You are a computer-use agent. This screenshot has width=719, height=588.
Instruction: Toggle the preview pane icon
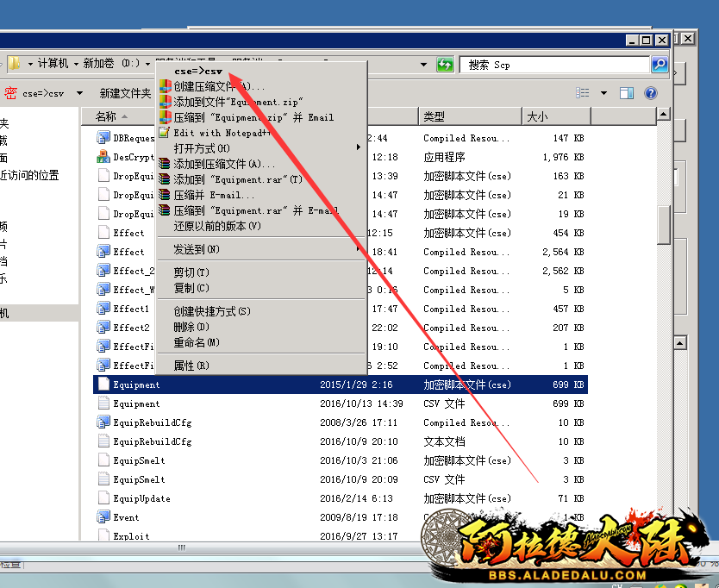(627, 93)
